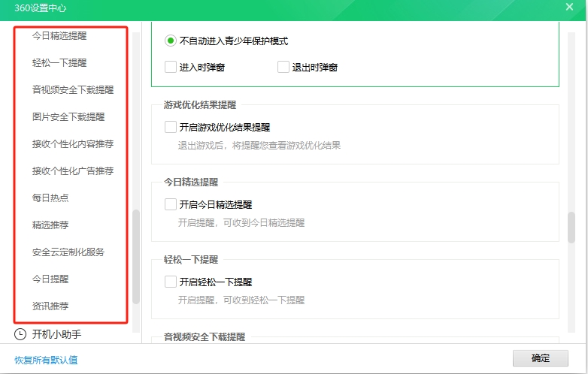588x374 pixels.
Task: Click description 开启提醒，可收到轻松一下提醒
Action: (x=241, y=300)
